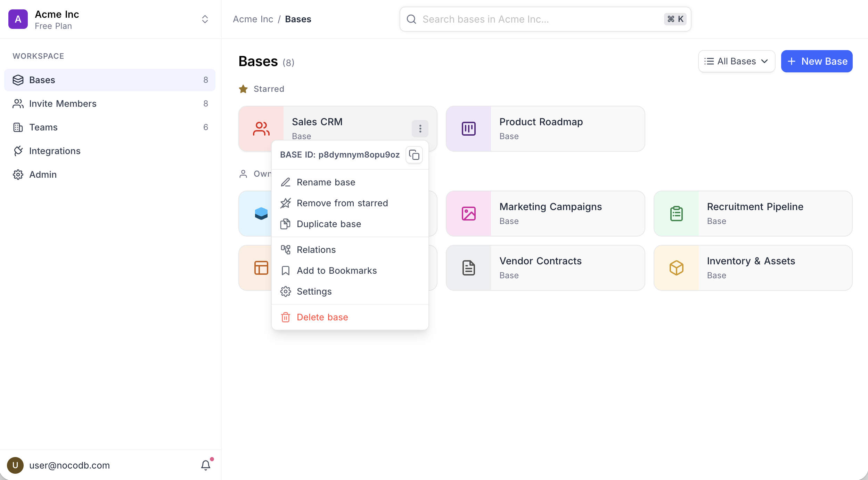Click the orange layout base icon

[x=261, y=268]
